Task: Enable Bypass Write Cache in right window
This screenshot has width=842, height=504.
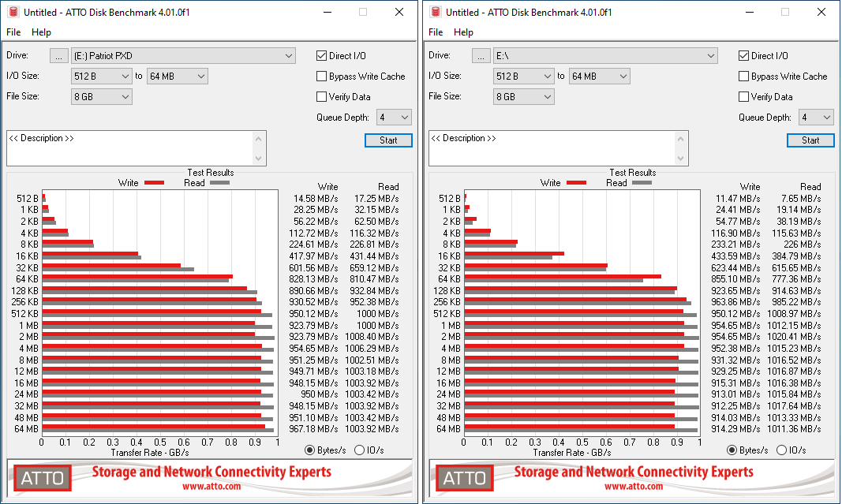Action: pyautogui.click(x=744, y=77)
